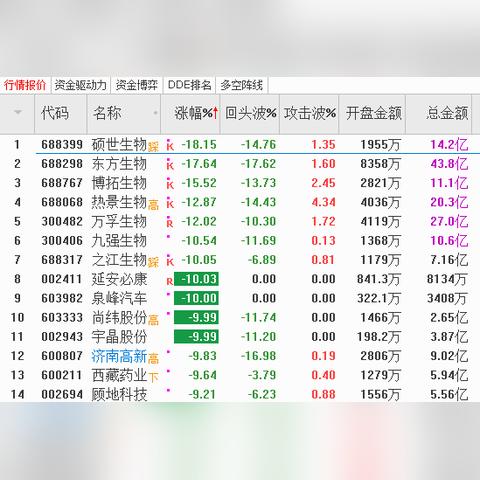Image resolution: width=480 pixels, height=480 pixels.
Task: Click the R marker on the 延安必康 row
Action: 170,281
